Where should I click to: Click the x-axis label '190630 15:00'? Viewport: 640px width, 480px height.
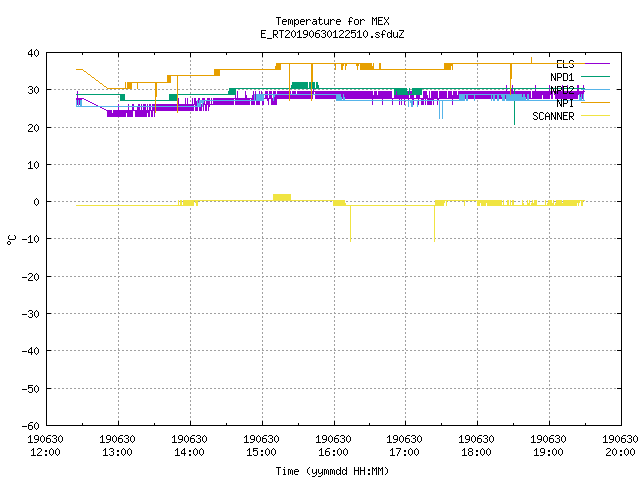[261, 446]
